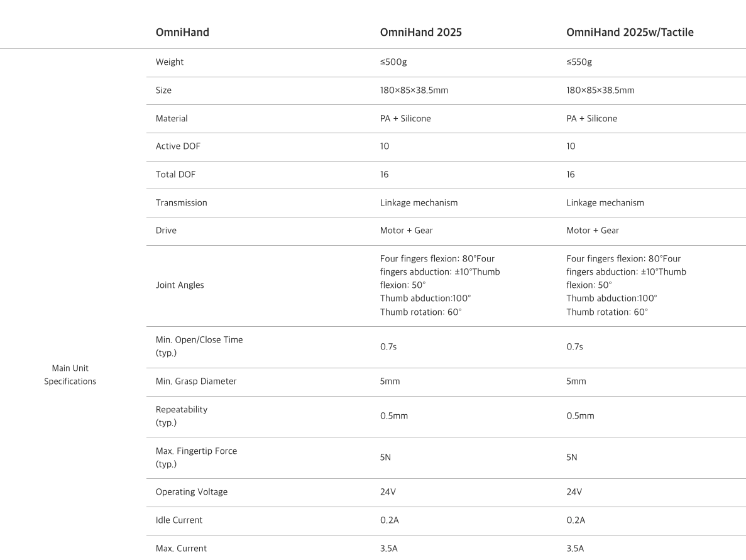
Task: Select the first column's OmniHand header
Action: tap(182, 33)
